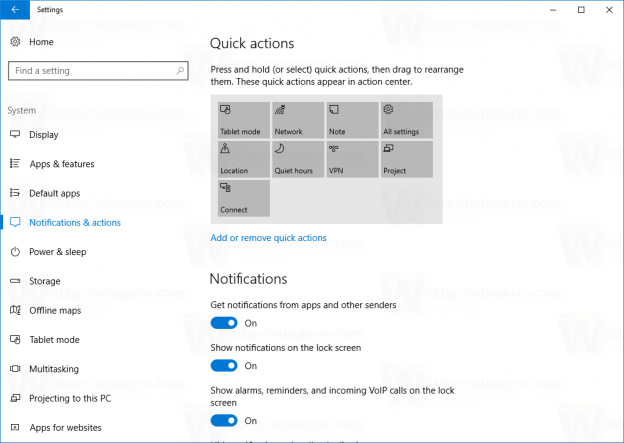This screenshot has width=624, height=443.
Task: Disable alarms, reminders and VoIP calls toggle
Action: 224,420
